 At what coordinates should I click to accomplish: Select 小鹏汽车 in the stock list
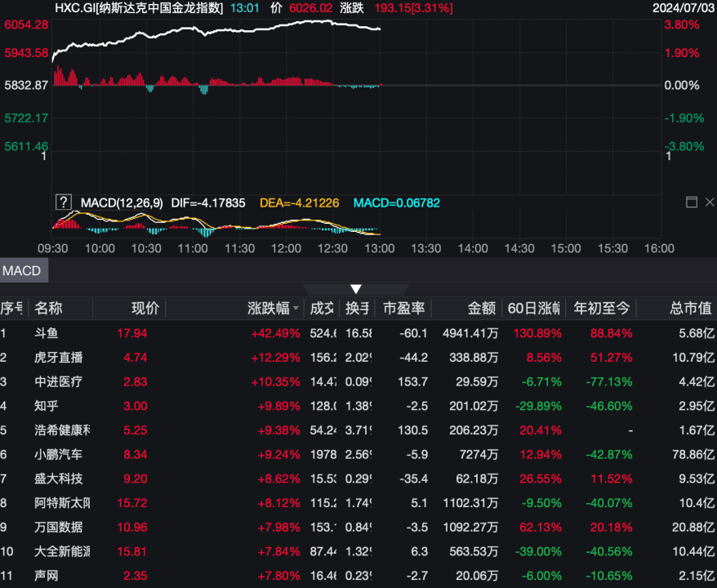[x=58, y=454]
